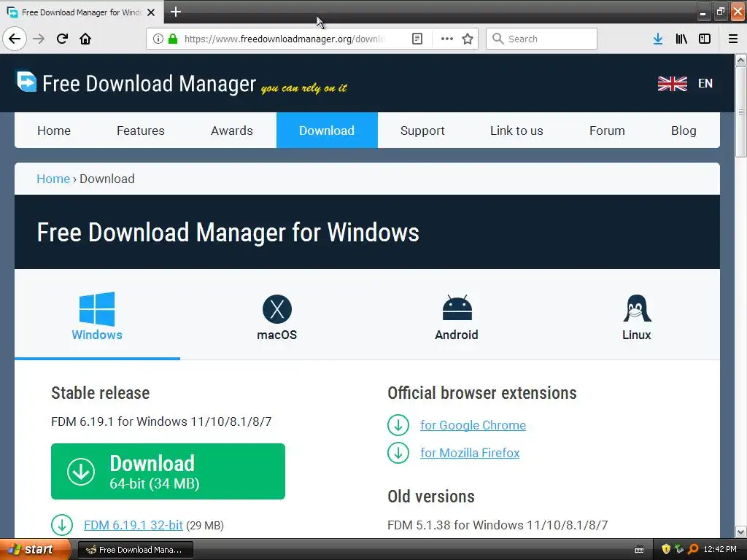Open a new tab with plus icon

(x=175, y=12)
